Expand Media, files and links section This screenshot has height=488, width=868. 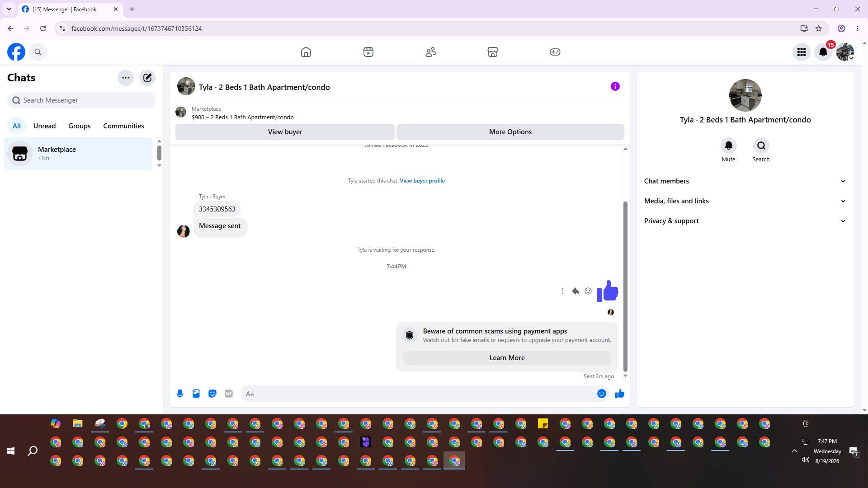[x=745, y=201]
